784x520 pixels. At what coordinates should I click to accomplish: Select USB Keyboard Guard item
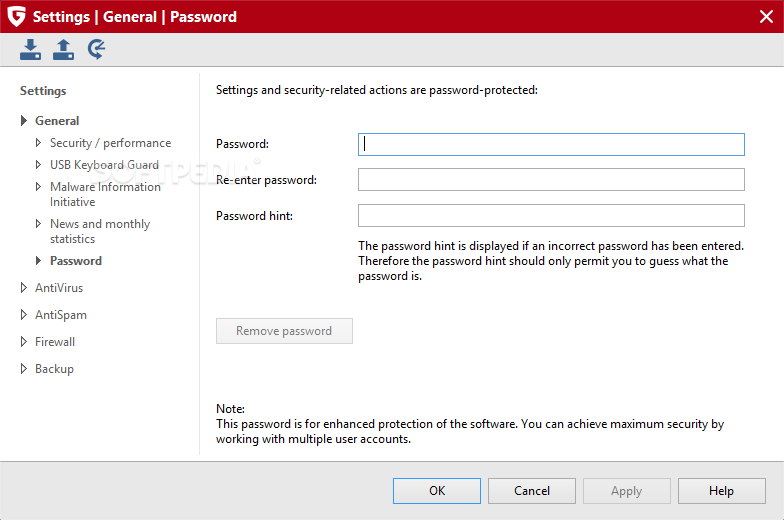click(104, 165)
